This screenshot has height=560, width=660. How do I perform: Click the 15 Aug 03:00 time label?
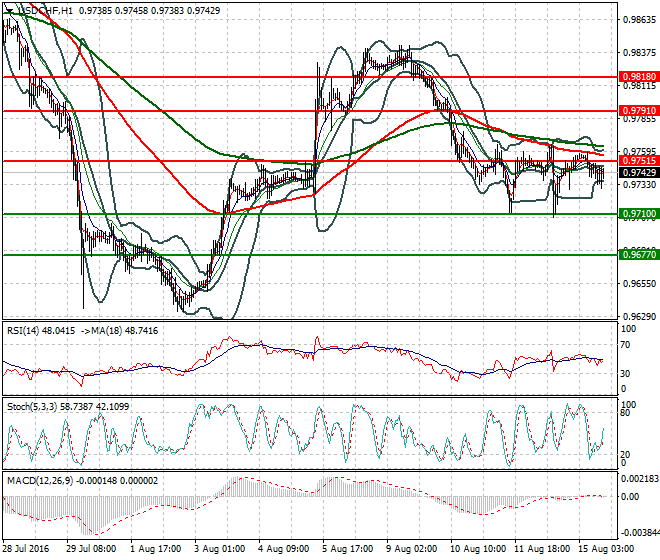tap(605, 549)
